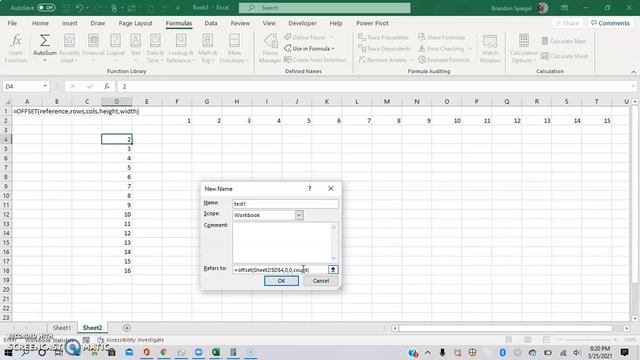This screenshot has width=640, height=360.
Task: Click Evaluate Formula
Action: pyautogui.click(x=444, y=60)
